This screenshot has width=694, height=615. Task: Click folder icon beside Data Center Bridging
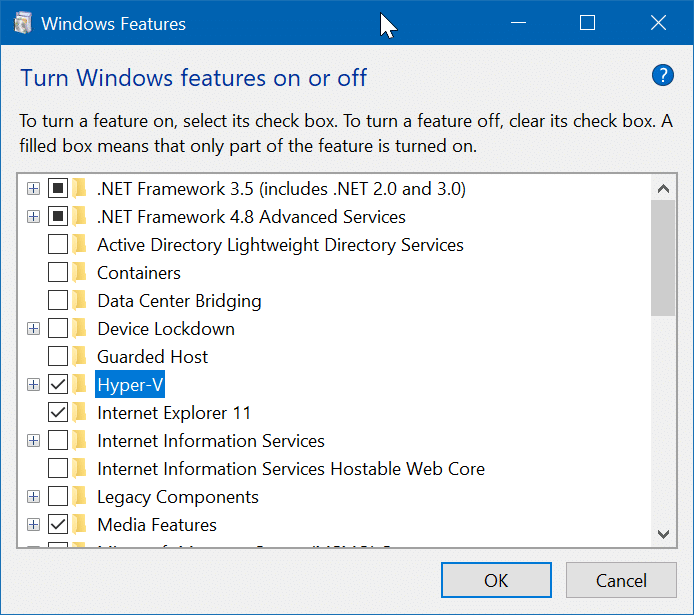(80, 300)
